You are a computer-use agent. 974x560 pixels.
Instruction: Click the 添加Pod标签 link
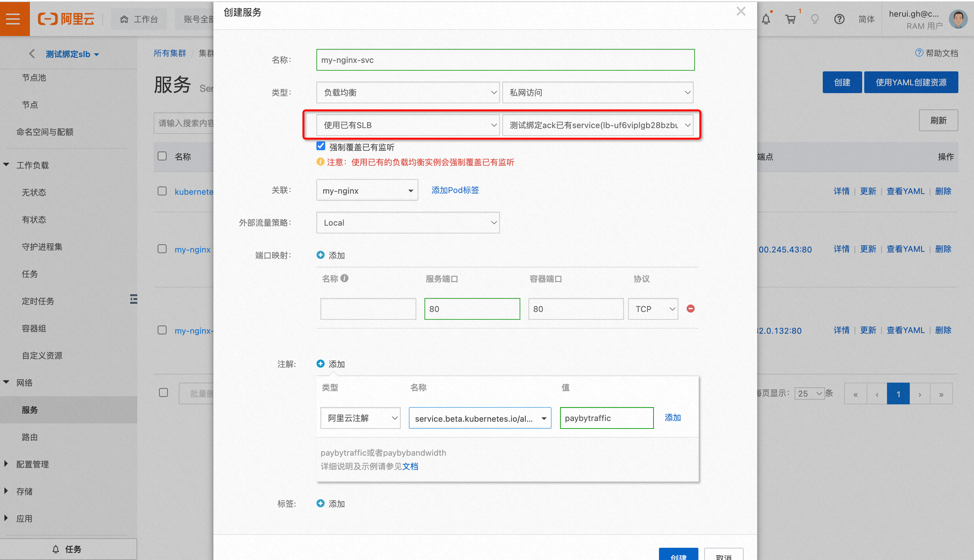click(x=455, y=190)
